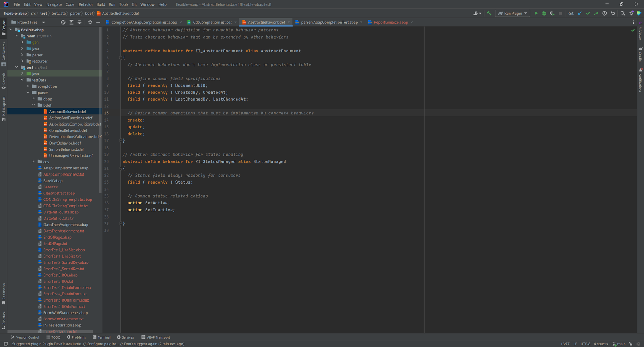Click the Git update project arrow
This screenshot has width=644, height=347.
580,13
